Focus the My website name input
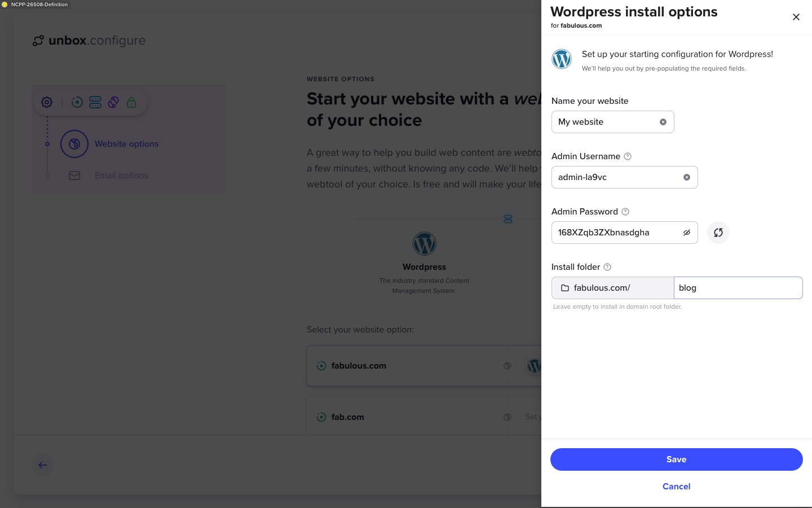Screen dimensions: 812x508 click(x=612, y=122)
